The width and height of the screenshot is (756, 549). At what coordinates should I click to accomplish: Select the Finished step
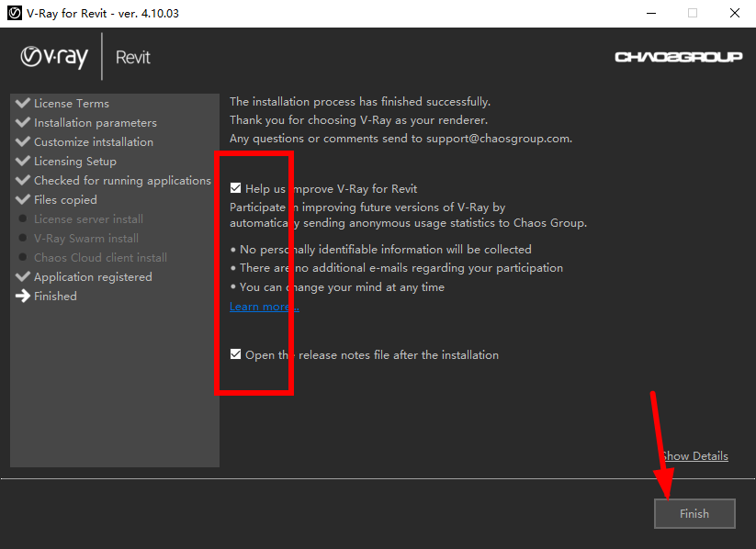click(55, 297)
